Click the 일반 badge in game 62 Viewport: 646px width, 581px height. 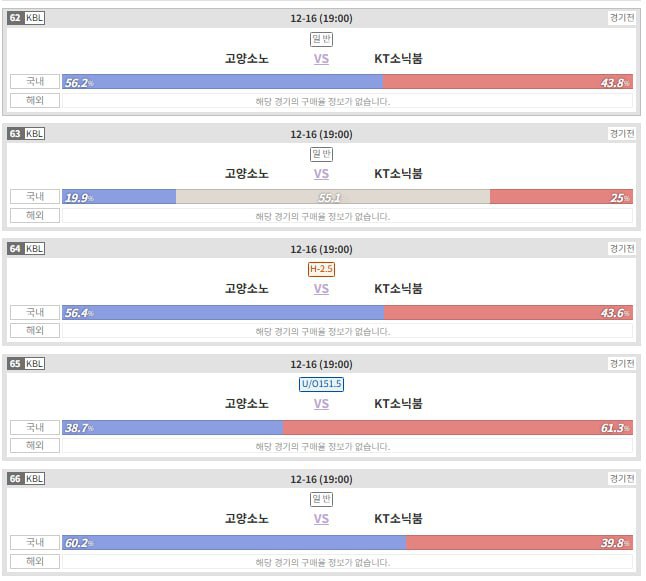click(x=321, y=39)
